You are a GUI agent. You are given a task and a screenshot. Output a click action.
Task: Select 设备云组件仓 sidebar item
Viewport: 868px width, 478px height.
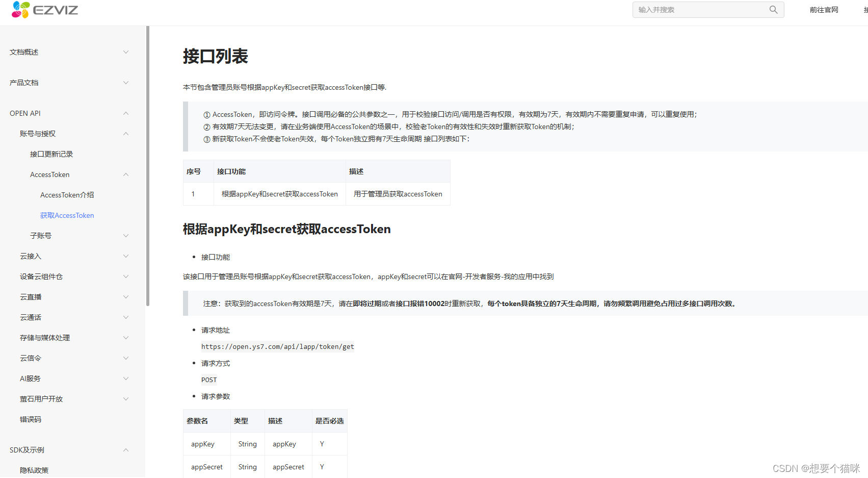pyautogui.click(x=41, y=276)
